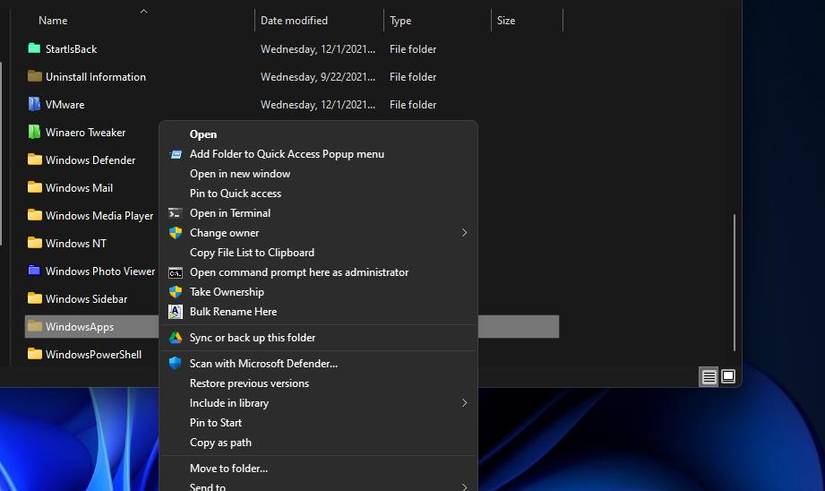This screenshot has height=491, width=825.
Task: Click the Bulk Rename Here icon
Action: click(175, 312)
